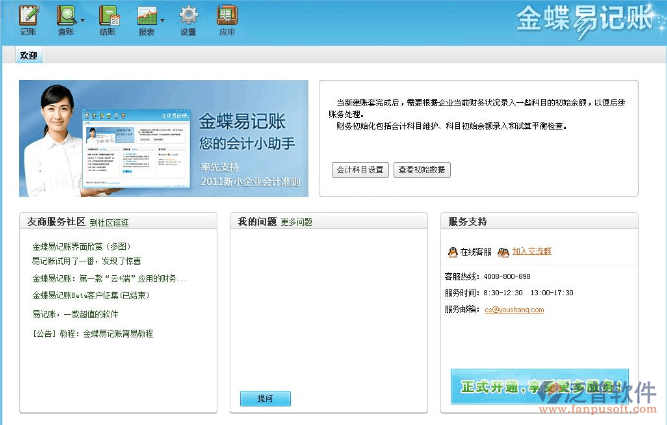
Task: Click the 金蝶易记账 promotional banner image
Action: coord(163,138)
